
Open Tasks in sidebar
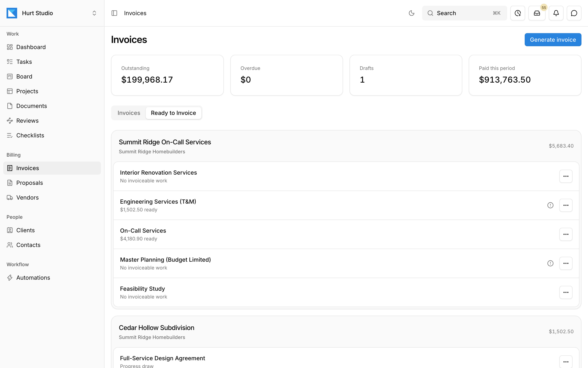click(x=52, y=62)
